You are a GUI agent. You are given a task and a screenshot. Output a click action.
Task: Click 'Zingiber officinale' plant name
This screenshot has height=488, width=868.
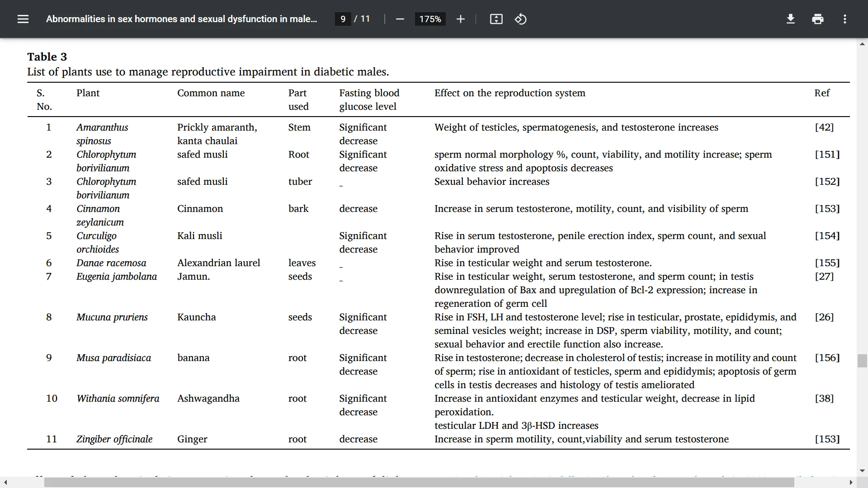(114, 439)
